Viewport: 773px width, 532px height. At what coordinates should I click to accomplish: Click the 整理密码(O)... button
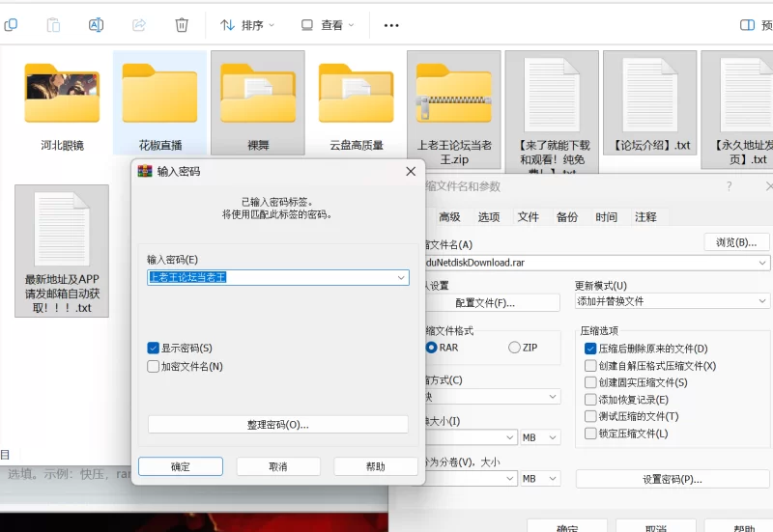277,425
